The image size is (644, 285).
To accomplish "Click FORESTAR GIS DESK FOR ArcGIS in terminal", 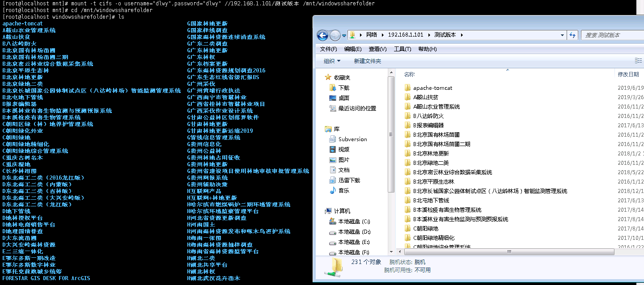I will point(46,278).
